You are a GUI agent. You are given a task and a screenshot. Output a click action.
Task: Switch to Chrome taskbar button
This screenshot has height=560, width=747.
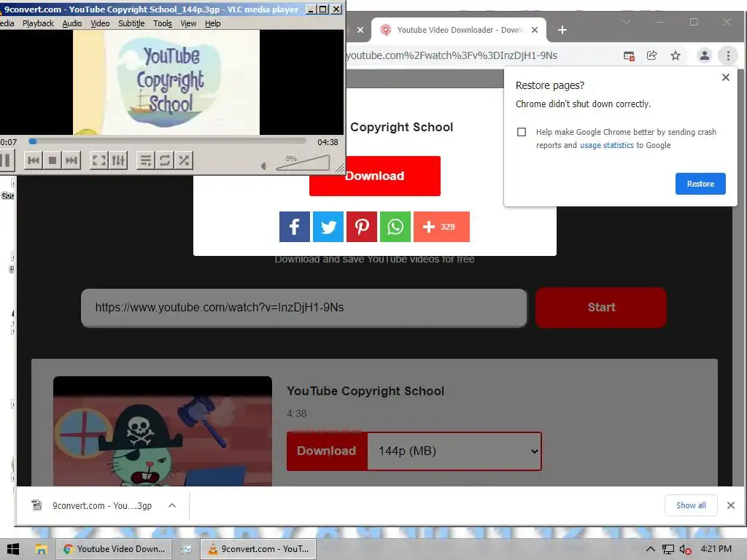pyautogui.click(x=114, y=549)
